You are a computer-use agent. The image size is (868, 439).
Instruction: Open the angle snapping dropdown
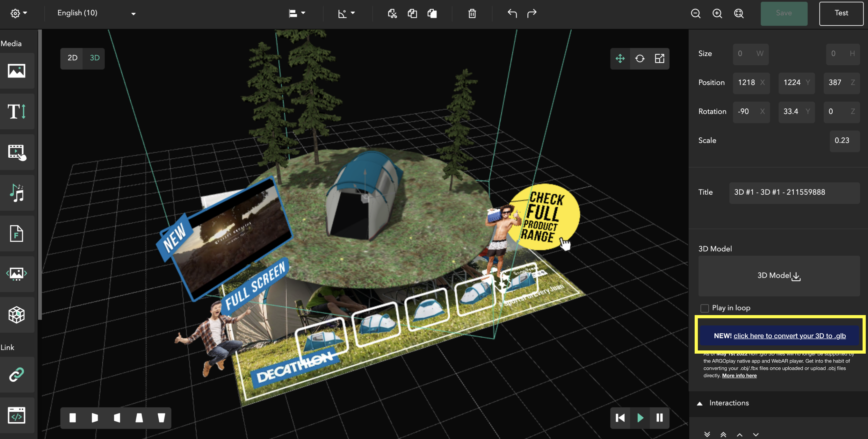(346, 13)
